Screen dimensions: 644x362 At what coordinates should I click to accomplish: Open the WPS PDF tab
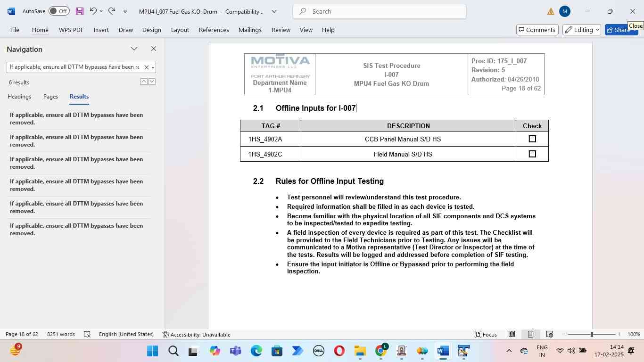point(71,30)
